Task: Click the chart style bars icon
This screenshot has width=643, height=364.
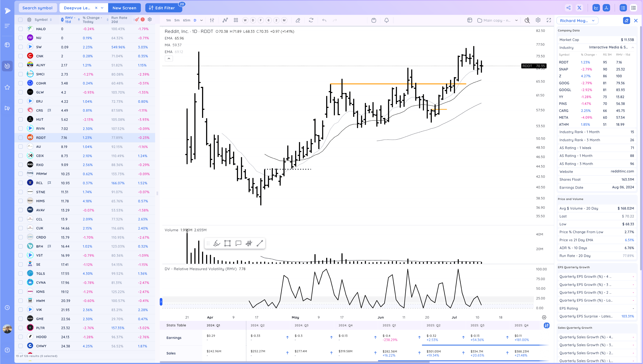Action: click(x=212, y=20)
